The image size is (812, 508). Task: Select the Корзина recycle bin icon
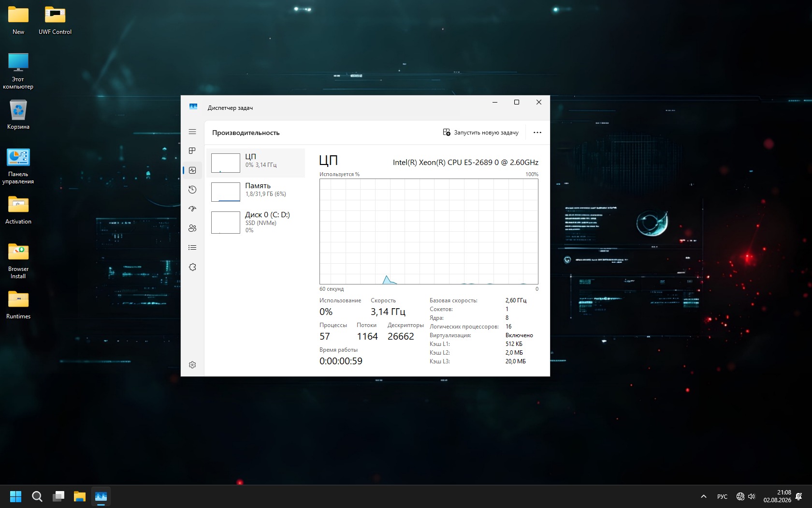coord(18,115)
